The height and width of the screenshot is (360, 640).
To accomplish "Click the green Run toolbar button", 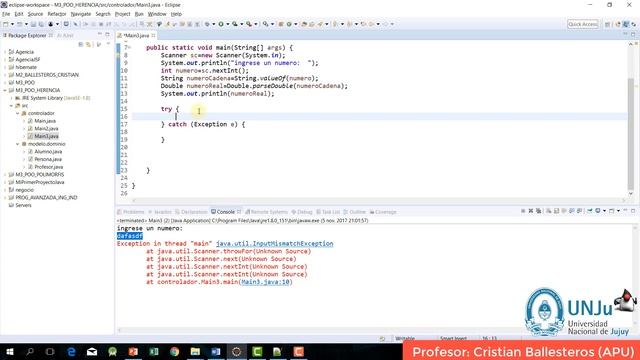I will (221, 24).
